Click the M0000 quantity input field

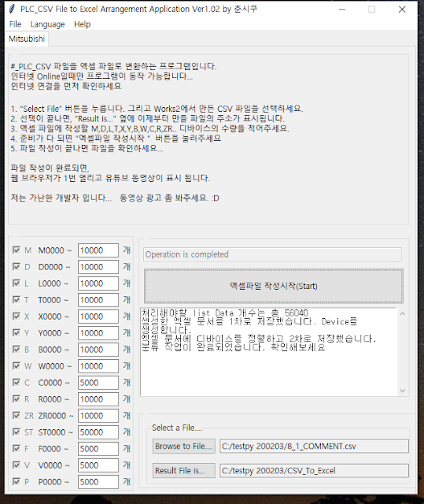click(98, 250)
